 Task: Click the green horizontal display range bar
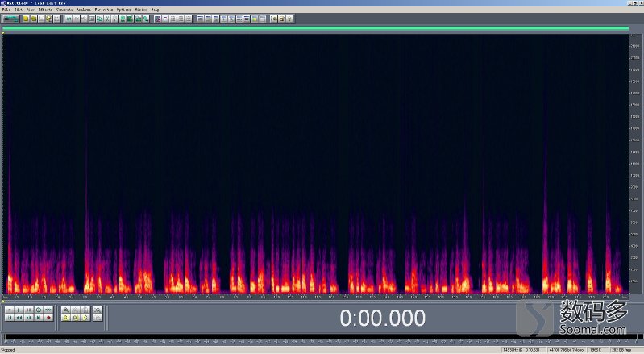pyautogui.click(x=315, y=28)
